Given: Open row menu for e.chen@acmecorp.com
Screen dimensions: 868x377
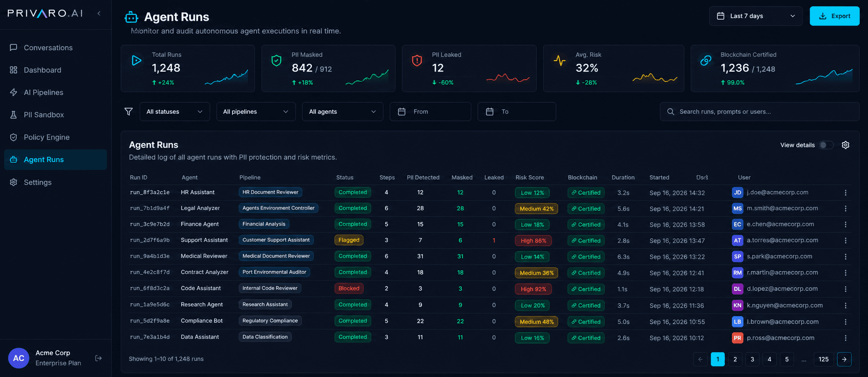Looking at the screenshot, I should click(x=846, y=225).
